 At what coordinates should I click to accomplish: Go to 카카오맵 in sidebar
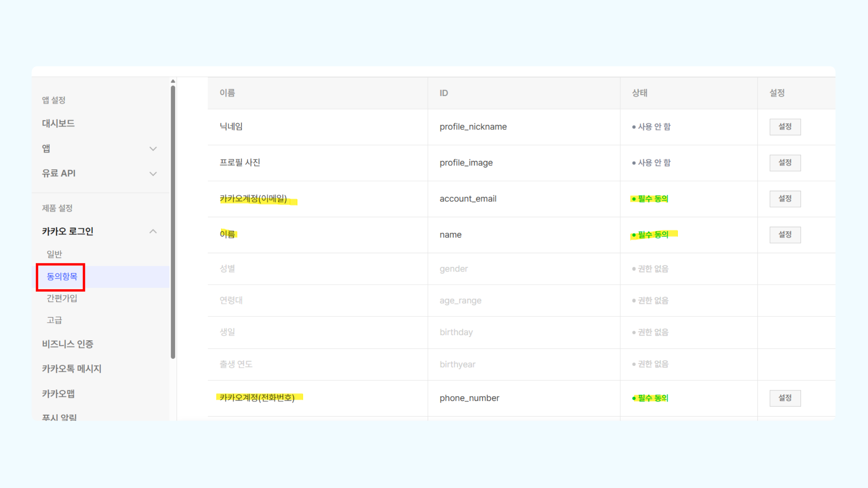click(x=58, y=394)
